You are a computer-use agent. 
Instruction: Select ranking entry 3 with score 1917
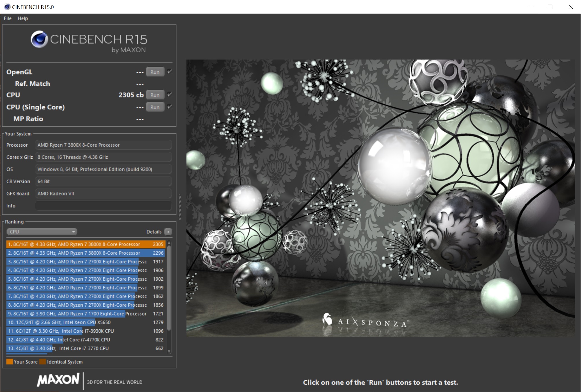click(86, 262)
